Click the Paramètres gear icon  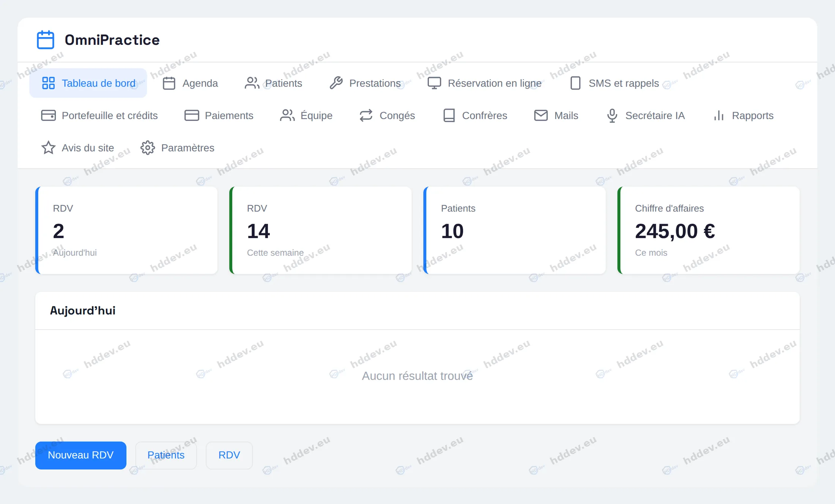coord(148,148)
